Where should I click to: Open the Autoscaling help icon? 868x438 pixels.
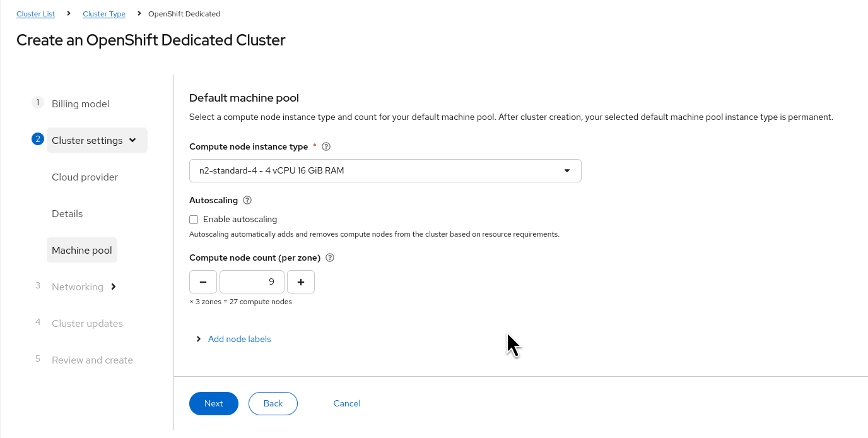click(x=247, y=201)
